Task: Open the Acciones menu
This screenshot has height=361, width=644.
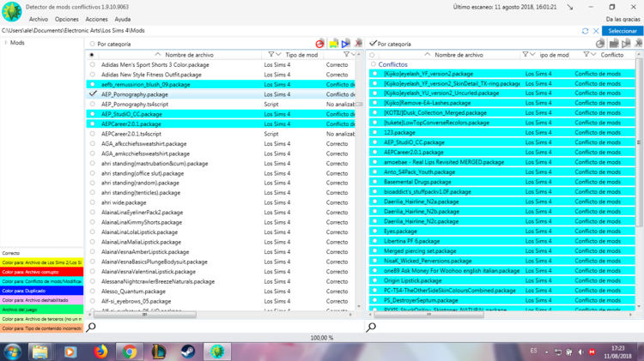Action: [x=96, y=19]
